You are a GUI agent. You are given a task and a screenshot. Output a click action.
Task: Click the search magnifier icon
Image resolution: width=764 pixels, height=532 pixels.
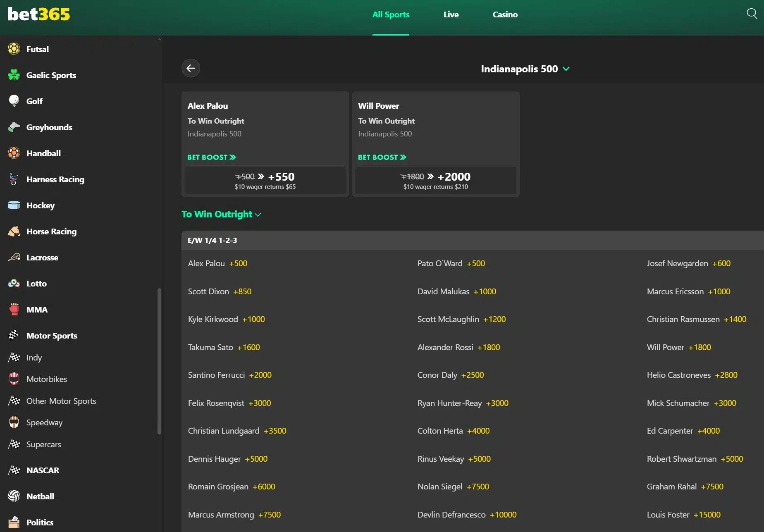point(752,14)
